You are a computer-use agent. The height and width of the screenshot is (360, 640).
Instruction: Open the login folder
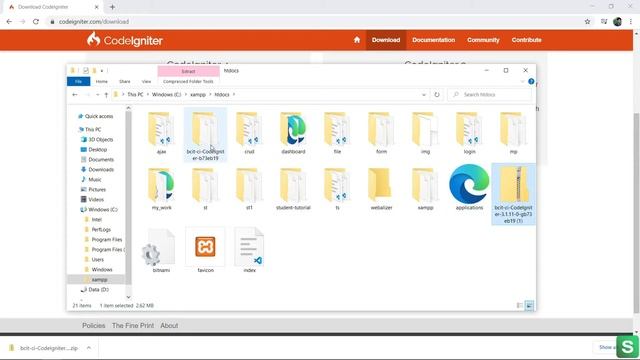[469, 133]
